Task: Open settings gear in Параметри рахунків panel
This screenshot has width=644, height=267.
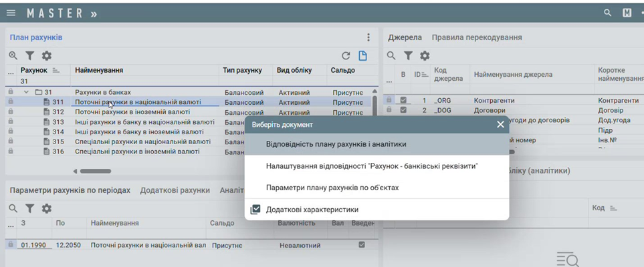Action: (46, 209)
